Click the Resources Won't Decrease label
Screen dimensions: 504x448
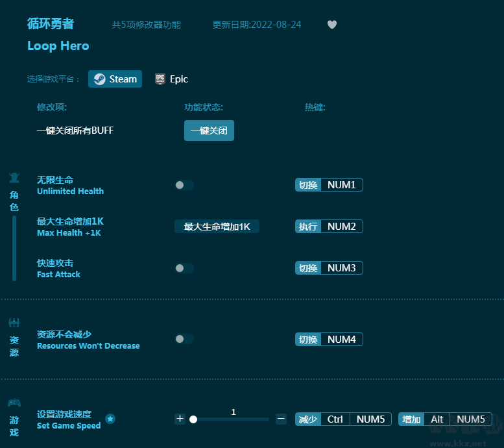tap(88, 345)
